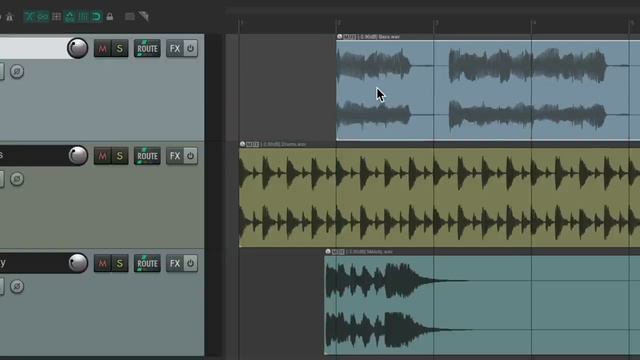Click the pen-shaped icon in the toolbar
640x360 pixels.
[143, 16]
